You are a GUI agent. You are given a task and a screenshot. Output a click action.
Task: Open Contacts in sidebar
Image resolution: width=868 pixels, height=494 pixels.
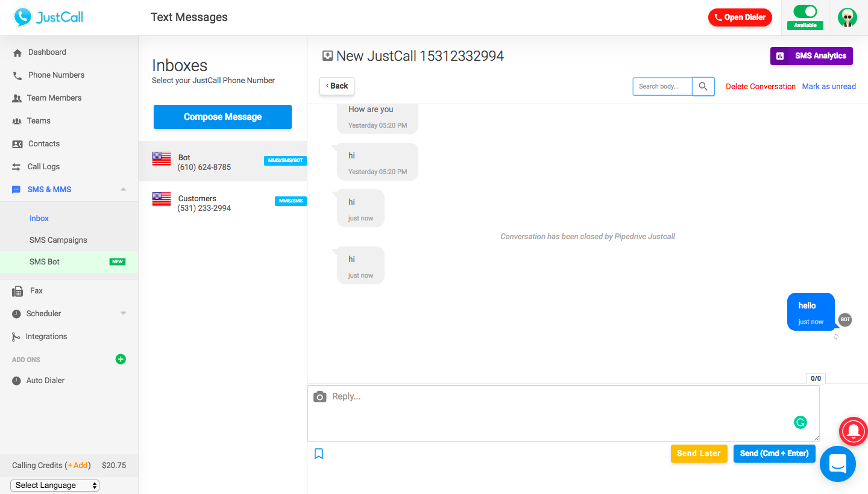tap(44, 144)
